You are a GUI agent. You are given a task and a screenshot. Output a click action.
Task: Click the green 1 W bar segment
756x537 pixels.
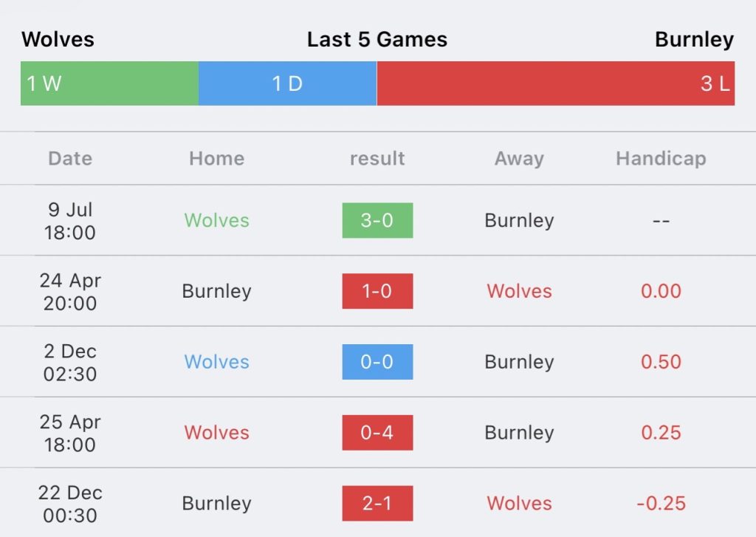click(109, 83)
